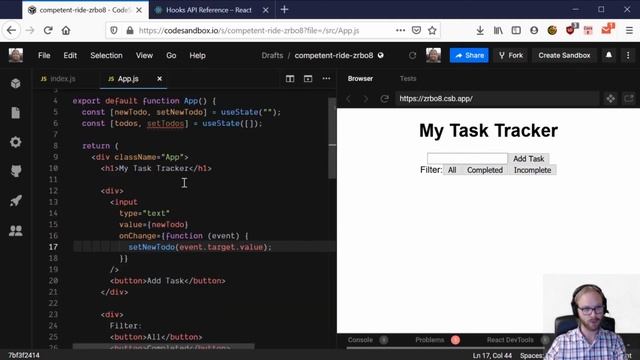640x360 pixels.
Task: Focus the new task text input
Action: [x=467, y=158]
